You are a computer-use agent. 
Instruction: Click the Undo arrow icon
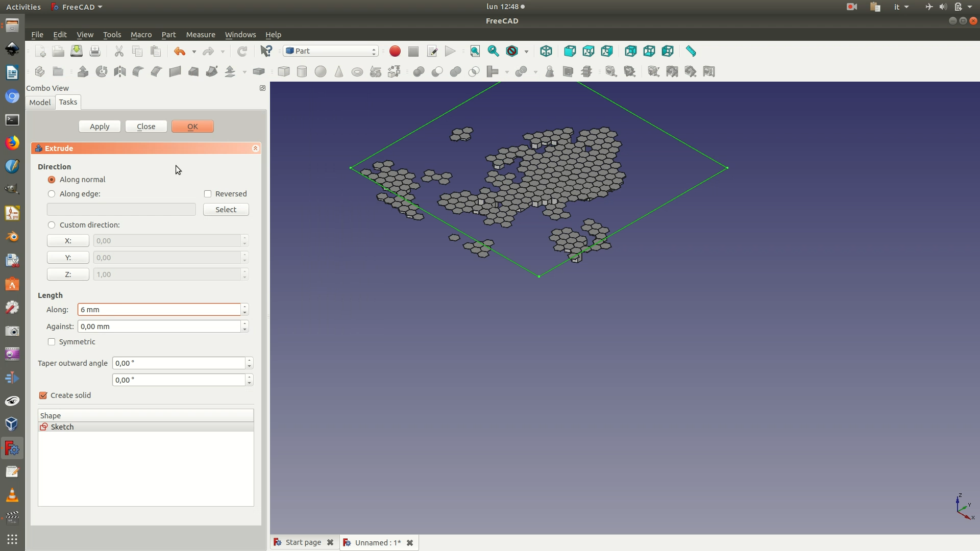(x=179, y=51)
